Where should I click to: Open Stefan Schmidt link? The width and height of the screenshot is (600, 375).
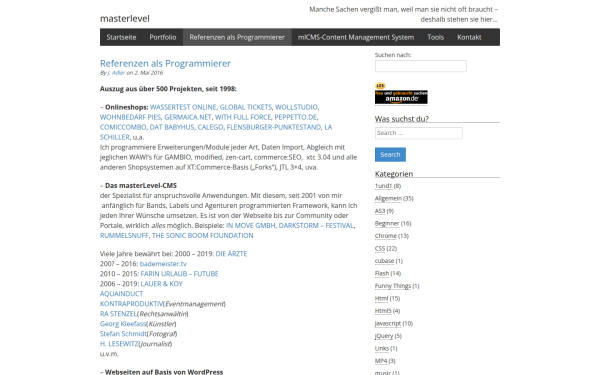pyautogui.click(x=123, y=333)
